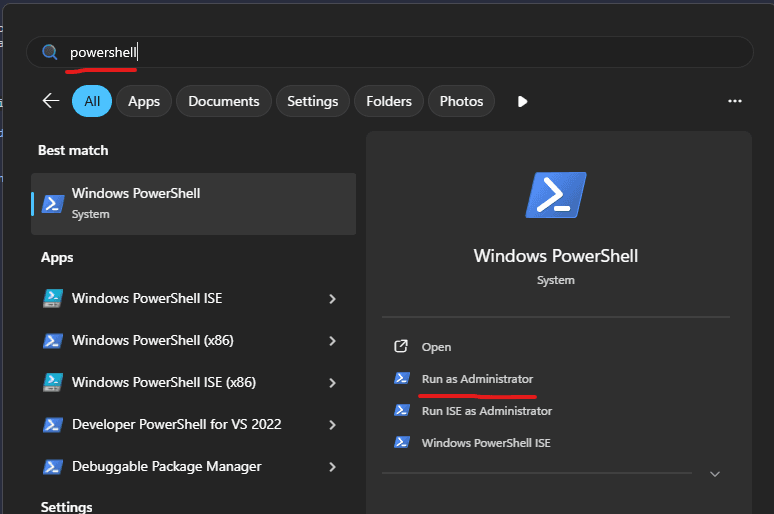Open Windows PowerShell ISE result
The height and width of the screenshot is (514, 774).
tap(147, 298)
